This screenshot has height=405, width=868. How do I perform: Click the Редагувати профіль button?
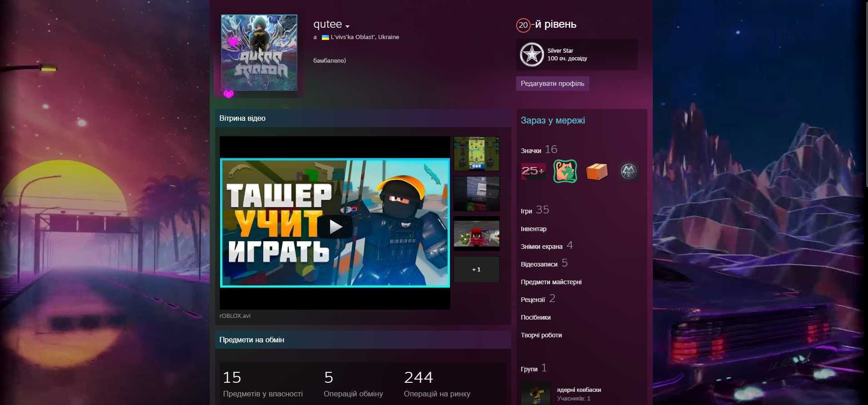pyautogui.click(x=552, y=84)
